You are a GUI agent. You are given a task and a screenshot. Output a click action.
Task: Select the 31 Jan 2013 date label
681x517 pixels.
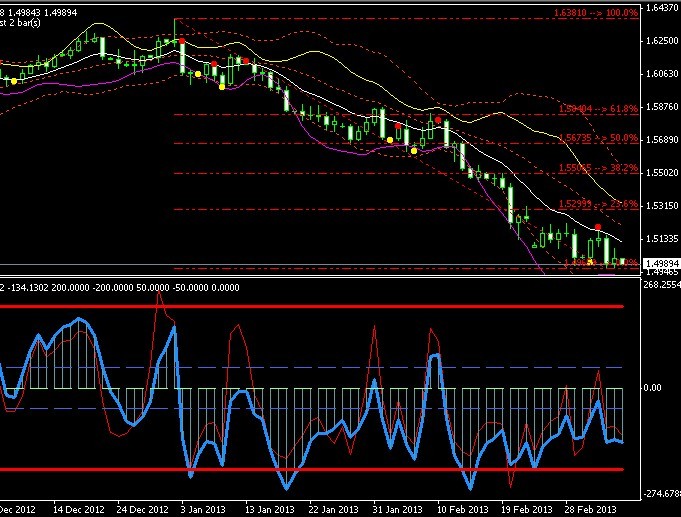[x=397, y=509]
